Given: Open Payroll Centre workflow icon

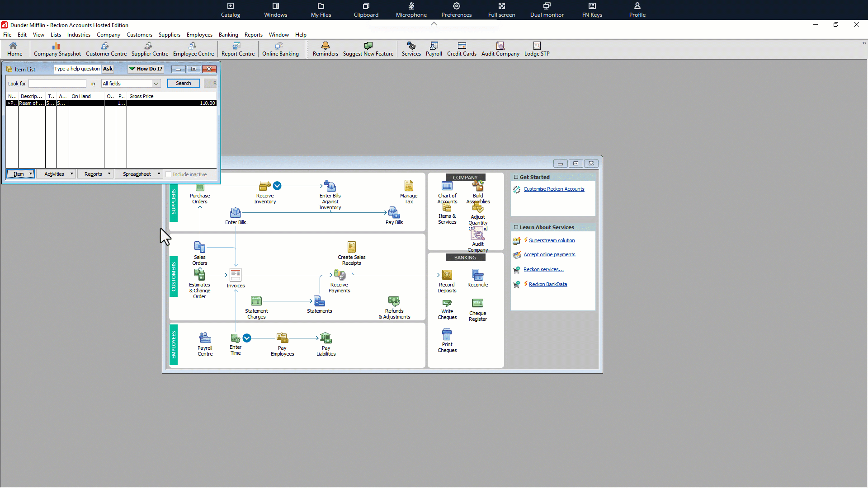Looking at the screenshot, I should 205,344.
